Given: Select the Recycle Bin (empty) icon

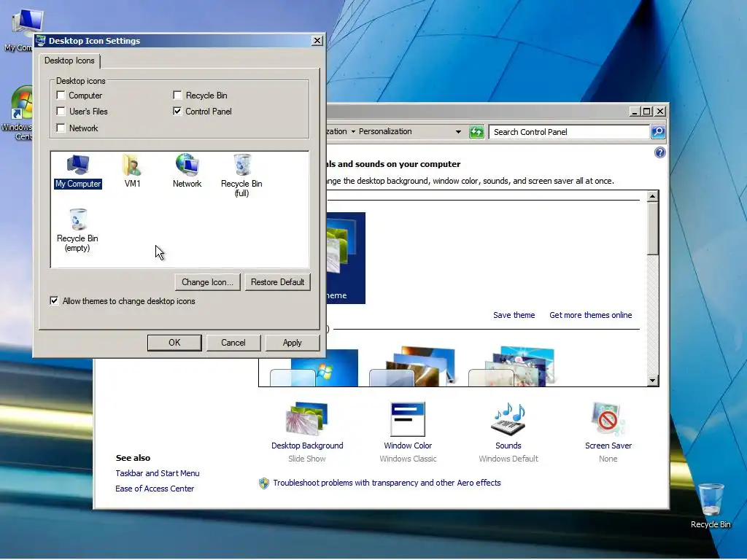Looking at the screenshot, I should [77, 230].
